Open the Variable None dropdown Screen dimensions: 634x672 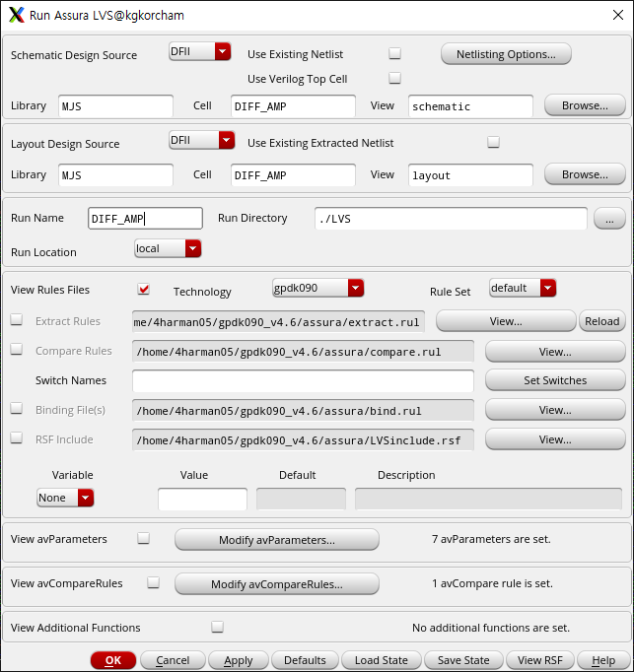(65, 498)
